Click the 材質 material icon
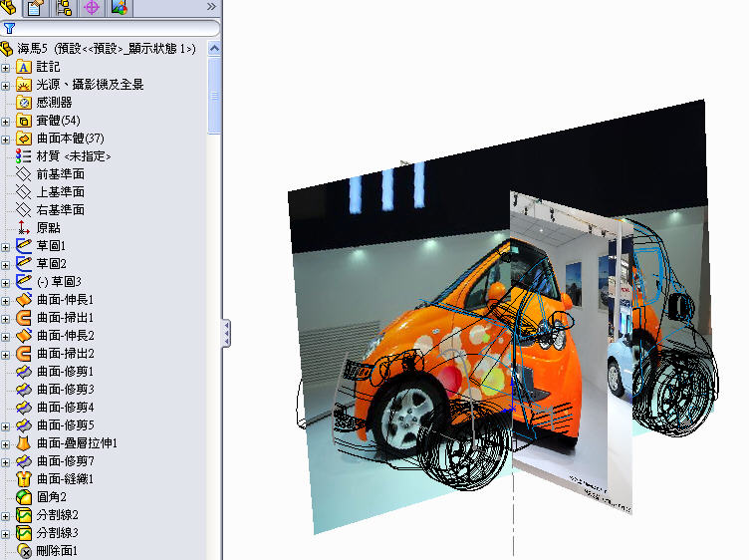The width and height of the screenshot is (749, 560). click(24, 156)
